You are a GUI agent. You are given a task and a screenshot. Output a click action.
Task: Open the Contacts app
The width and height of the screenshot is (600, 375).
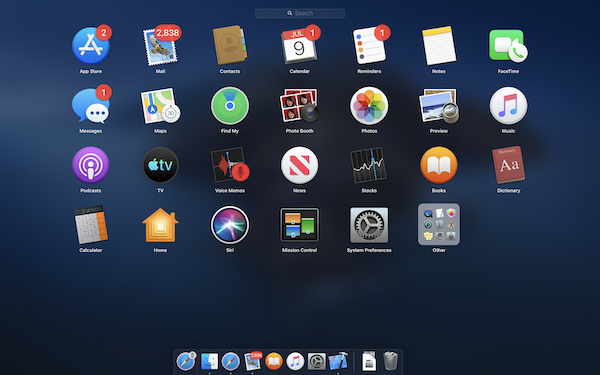230,46
